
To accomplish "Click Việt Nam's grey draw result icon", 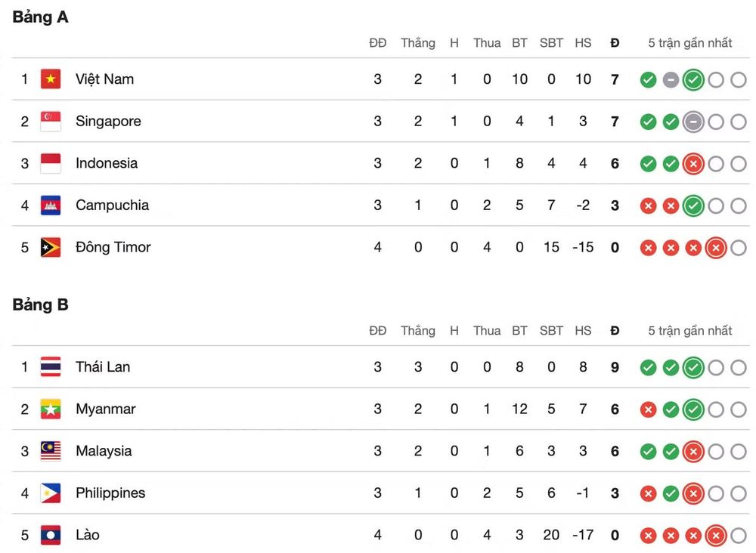I will pyautogui.click(x=671, y=80).
